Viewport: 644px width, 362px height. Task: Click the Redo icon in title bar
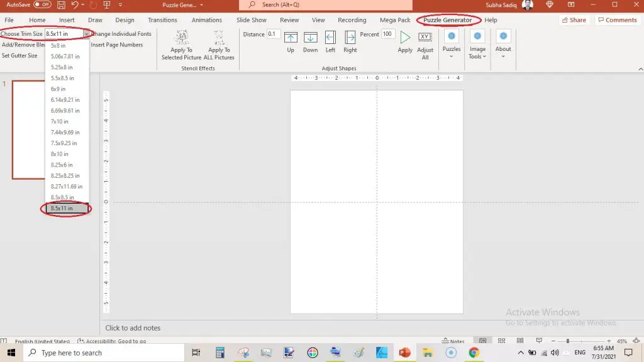pyautogui.click(x=93, y=5)
